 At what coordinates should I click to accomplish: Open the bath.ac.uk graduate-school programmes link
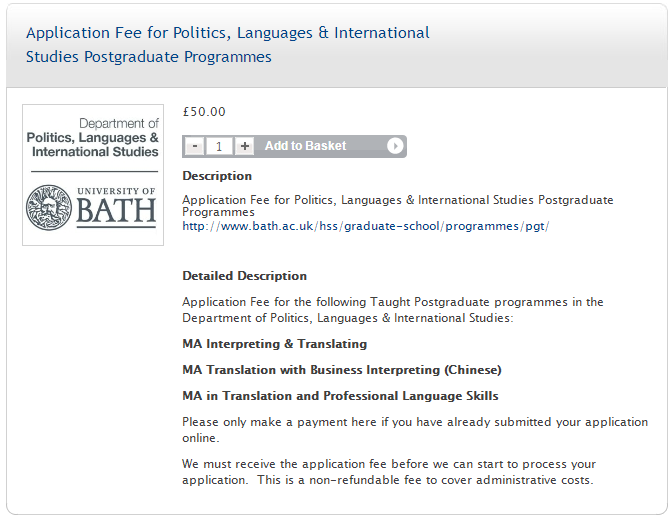pyautogui.click(x=365, y=226)
